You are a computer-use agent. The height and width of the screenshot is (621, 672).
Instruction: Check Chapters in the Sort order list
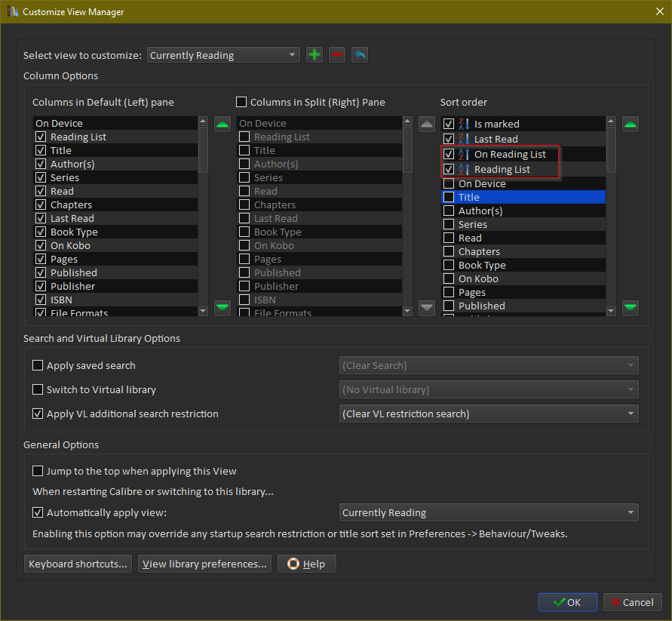click(448, 251)
